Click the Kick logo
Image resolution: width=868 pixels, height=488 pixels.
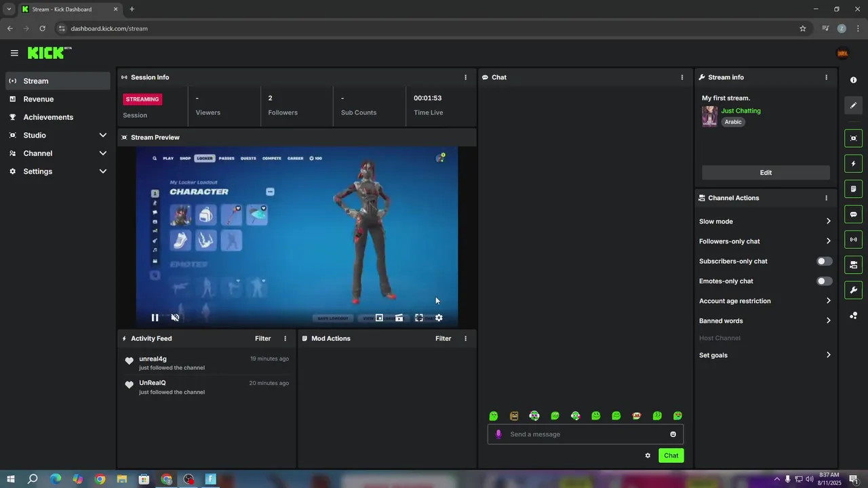point(50,53)
